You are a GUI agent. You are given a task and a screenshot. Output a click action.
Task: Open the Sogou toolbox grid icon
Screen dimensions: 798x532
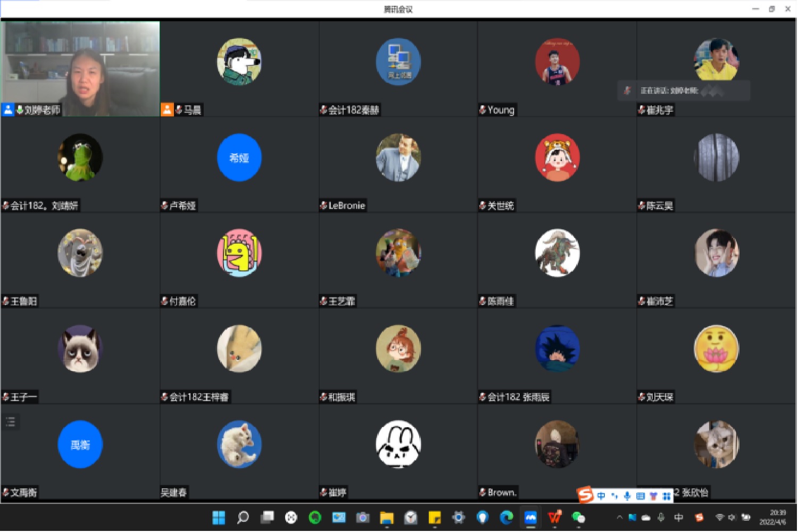(666, 496)
